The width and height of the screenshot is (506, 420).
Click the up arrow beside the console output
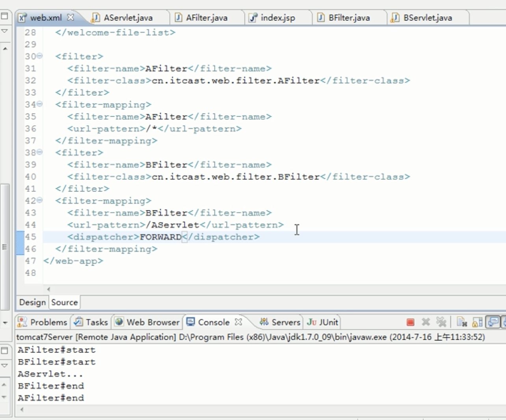4,385
